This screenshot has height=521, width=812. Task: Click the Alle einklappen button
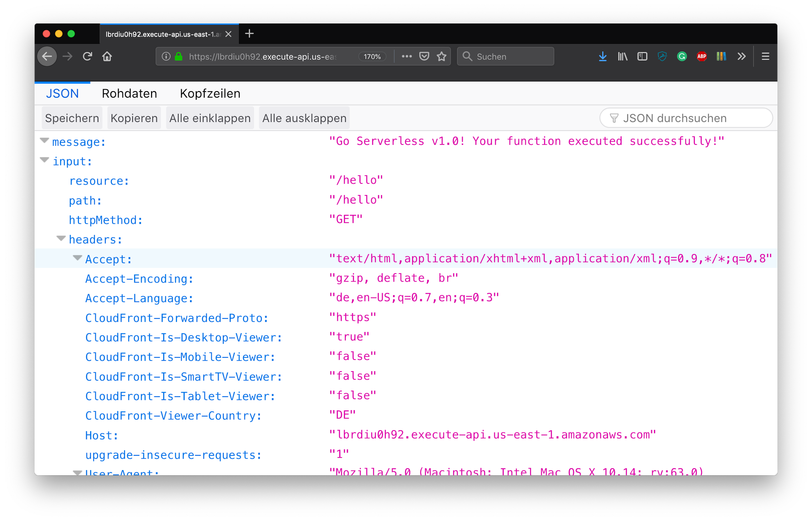pyautogui.click(x=210, y=118)
